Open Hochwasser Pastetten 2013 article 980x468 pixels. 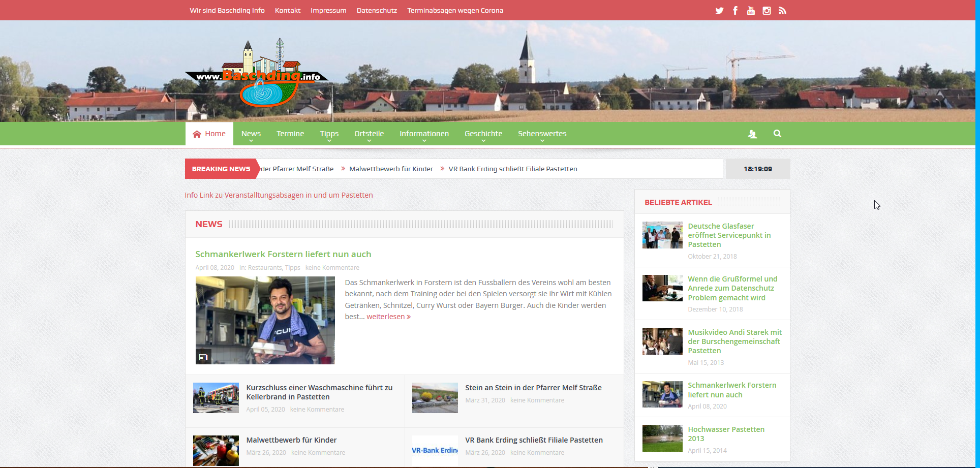[726, 434]
